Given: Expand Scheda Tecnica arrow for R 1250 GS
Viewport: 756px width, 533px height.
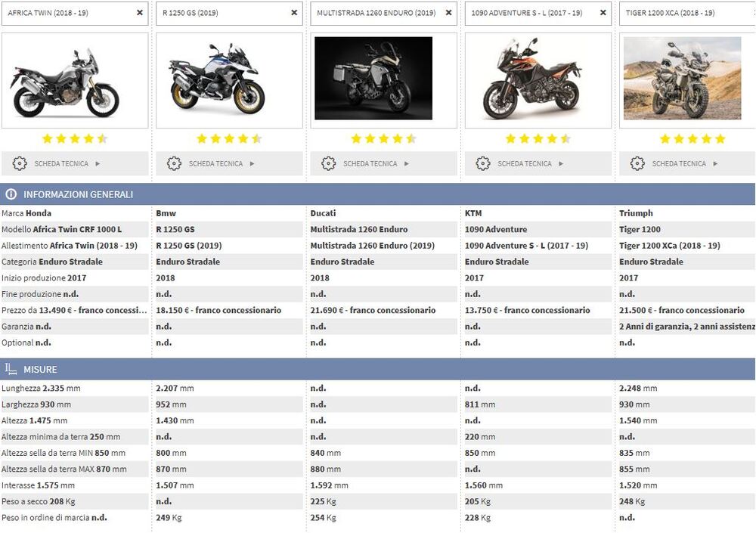Looking at the screenshot, I should point(253,163).
